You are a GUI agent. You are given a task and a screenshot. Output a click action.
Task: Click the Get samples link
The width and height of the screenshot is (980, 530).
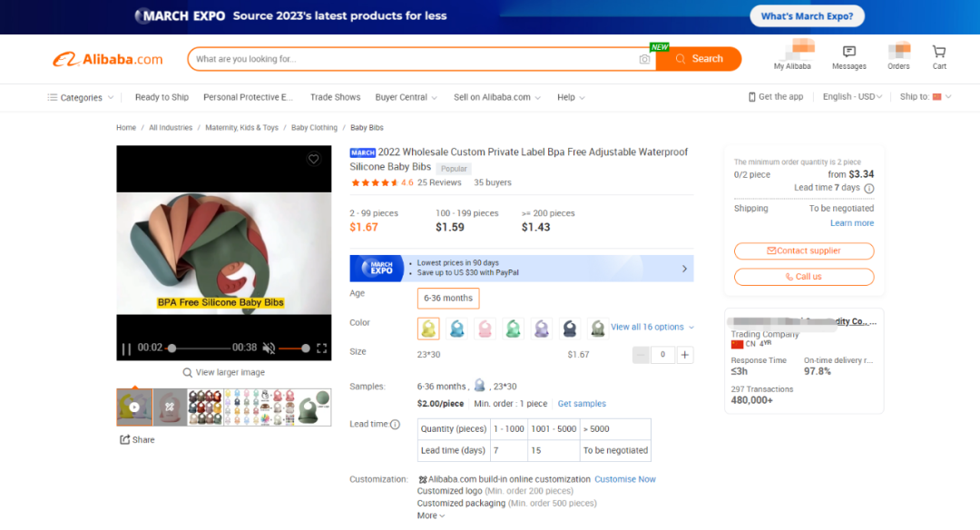point(582,404)
